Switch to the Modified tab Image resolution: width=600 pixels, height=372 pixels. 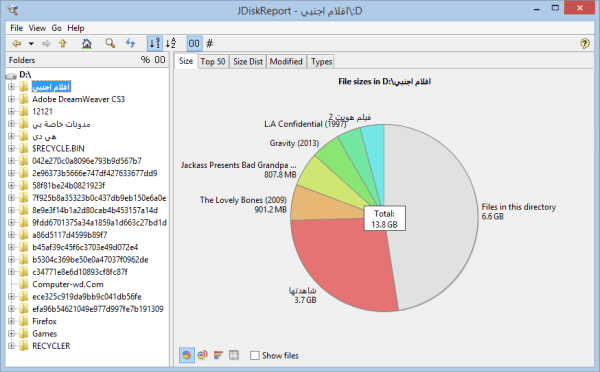tap(286, 62)
